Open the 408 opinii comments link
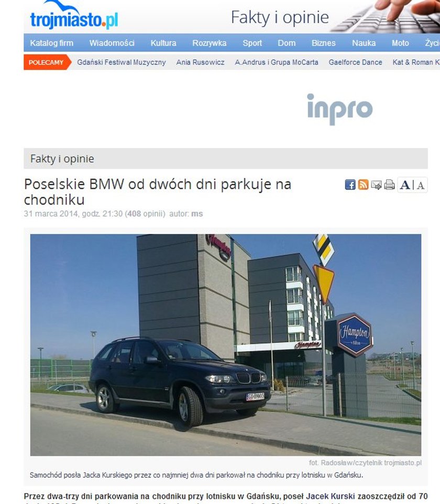Screen dimensions: 440x504 pos(145,214)
